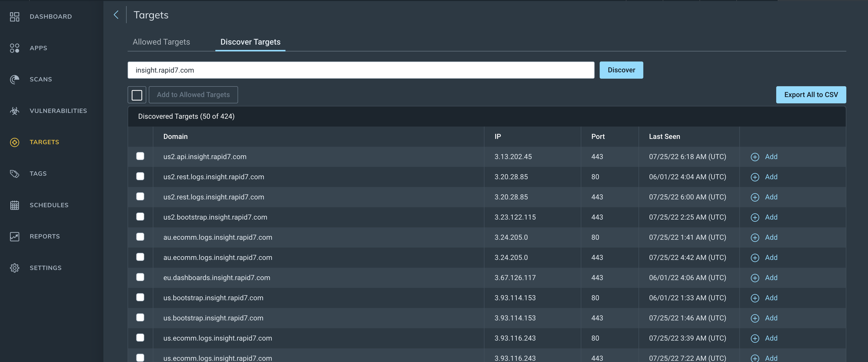
Task: Click Add link for us.bootstrap port 80
Action: [771, 298]
